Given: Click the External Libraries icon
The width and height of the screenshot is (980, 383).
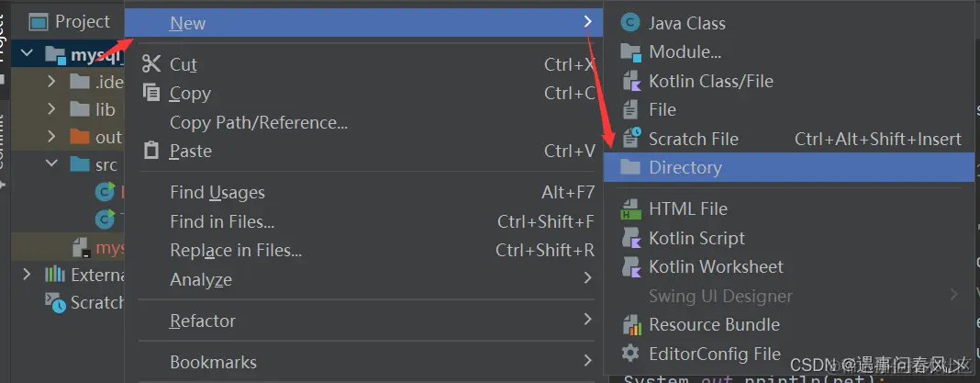Looking at the screenshot, I should pyautogui.click(x=55, y=274).
